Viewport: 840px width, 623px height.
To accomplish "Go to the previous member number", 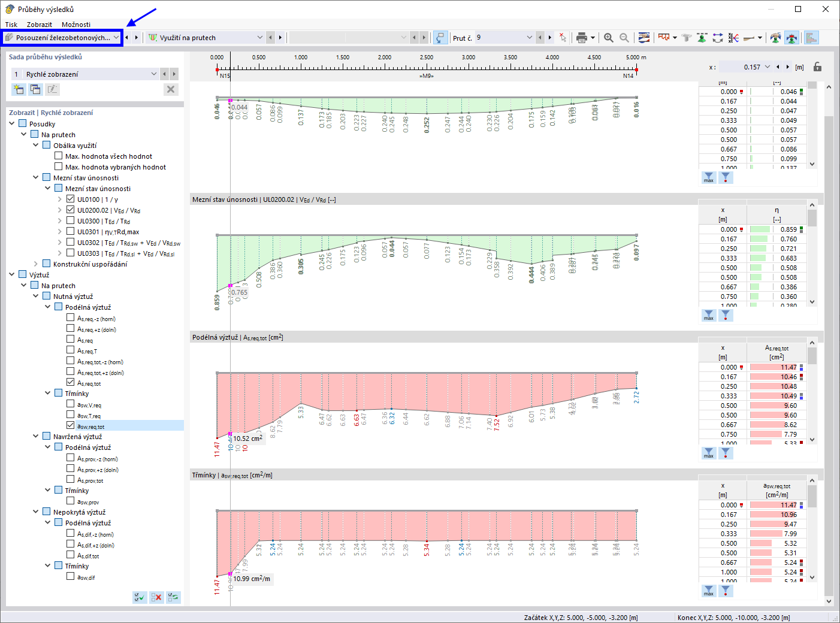I will coord(540,38).
